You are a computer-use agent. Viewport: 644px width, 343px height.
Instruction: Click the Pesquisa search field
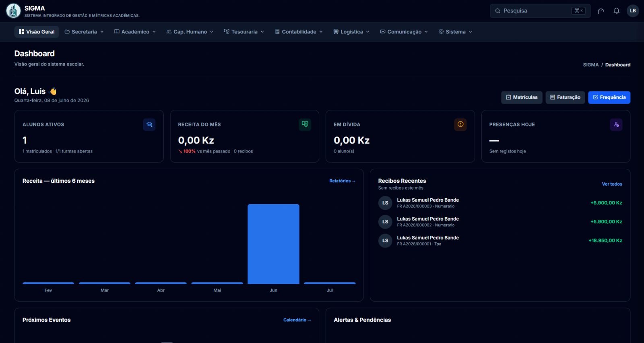coord(540,11)
